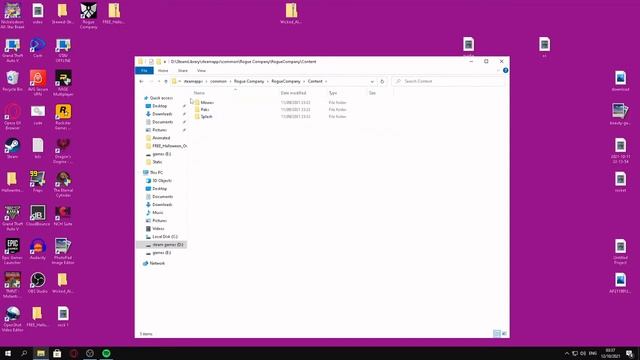Open the PhotoPad Image Editor shortcut
Image resolution: width=640 pixels, height=360 pixels.
click(x=63, y=251)
